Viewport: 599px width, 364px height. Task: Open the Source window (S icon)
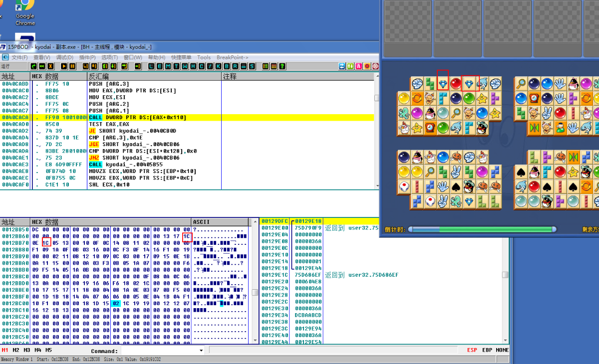point(252,66)
